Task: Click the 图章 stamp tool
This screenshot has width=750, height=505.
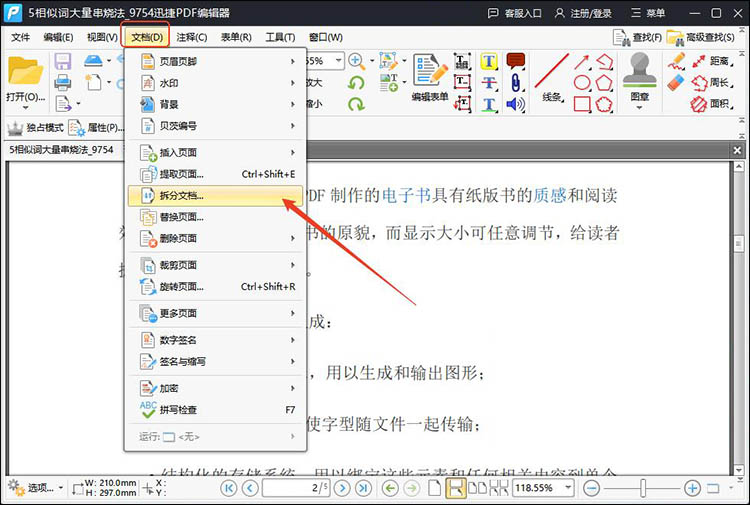Action: click(640, 79)
